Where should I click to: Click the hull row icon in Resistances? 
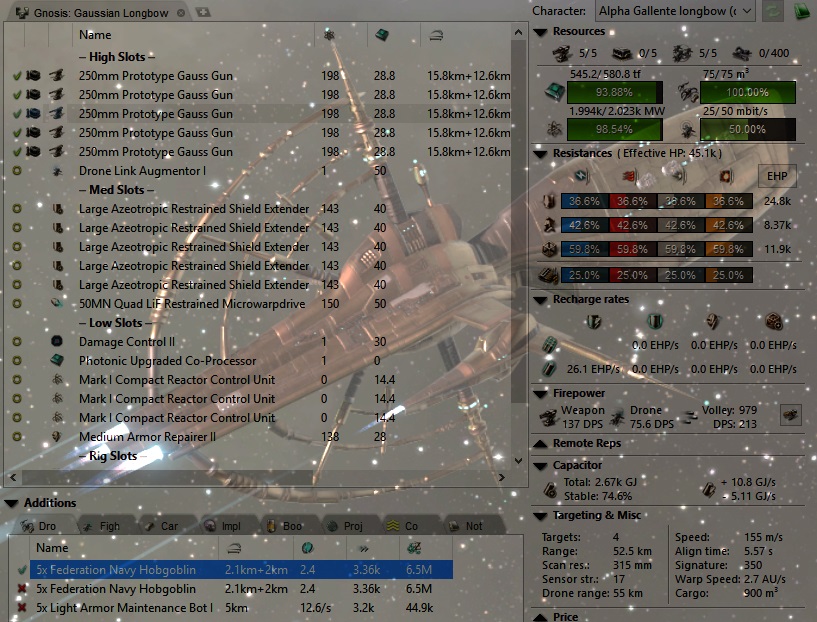pyautogui.click(x=549, y=249)
